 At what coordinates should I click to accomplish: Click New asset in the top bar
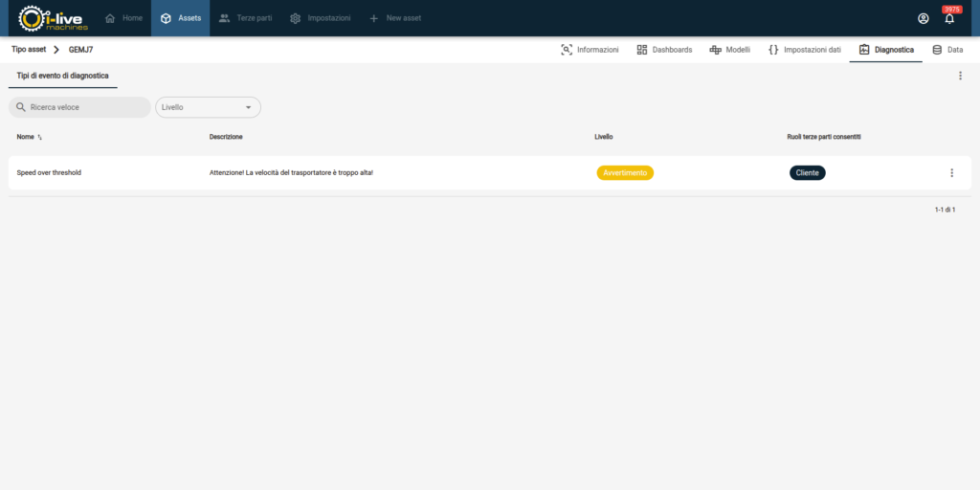click(394, 18)
